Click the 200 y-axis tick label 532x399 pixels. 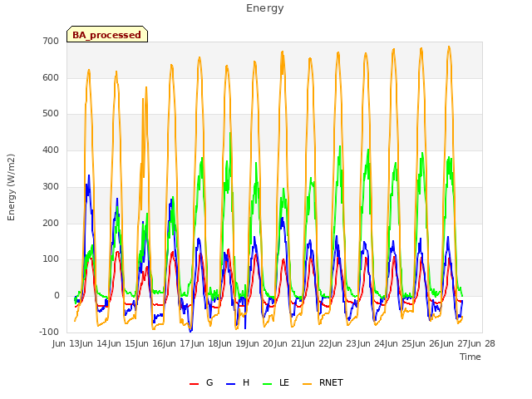(x=51, y=223)
